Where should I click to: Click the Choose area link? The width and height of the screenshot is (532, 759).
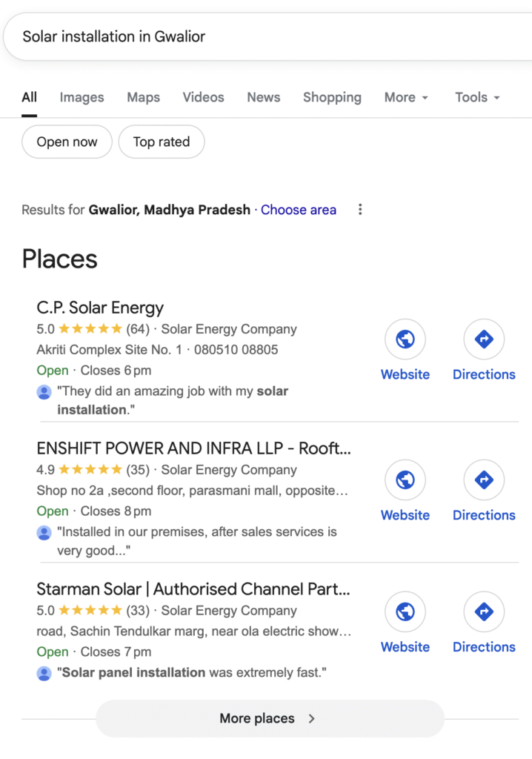tap(298, 210)
